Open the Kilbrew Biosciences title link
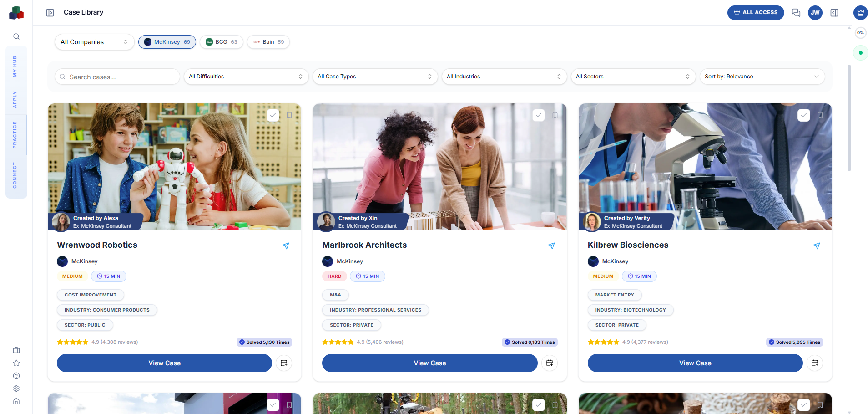The height and width of the screenshot is (414, 868). [x=628, y=245]
